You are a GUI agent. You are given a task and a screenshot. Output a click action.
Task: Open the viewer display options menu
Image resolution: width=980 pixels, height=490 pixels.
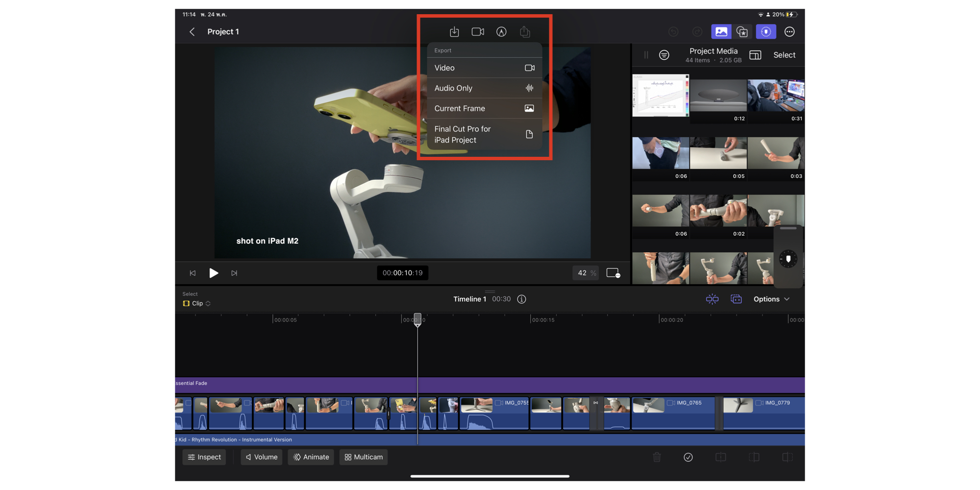pyautogui.click(x=613, y=273)
